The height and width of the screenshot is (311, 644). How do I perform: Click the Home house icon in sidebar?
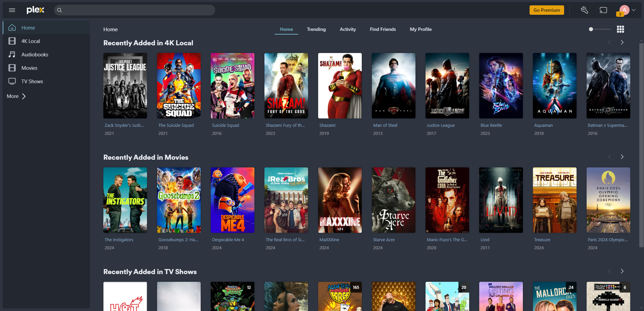click(12, 28)
